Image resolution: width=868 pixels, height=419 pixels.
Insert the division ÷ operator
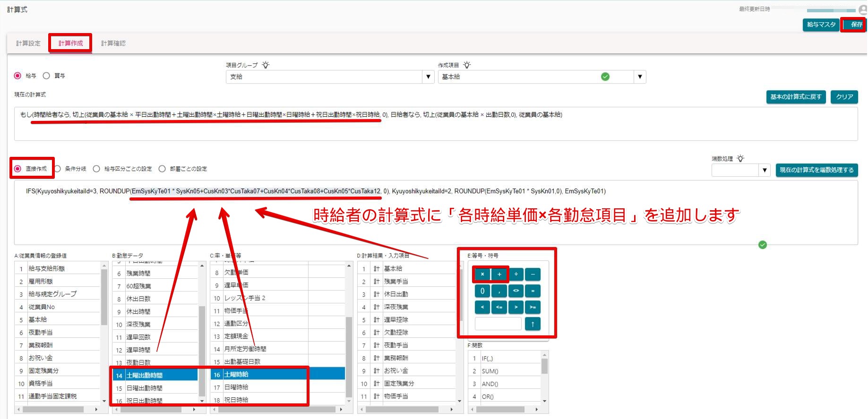516,274
